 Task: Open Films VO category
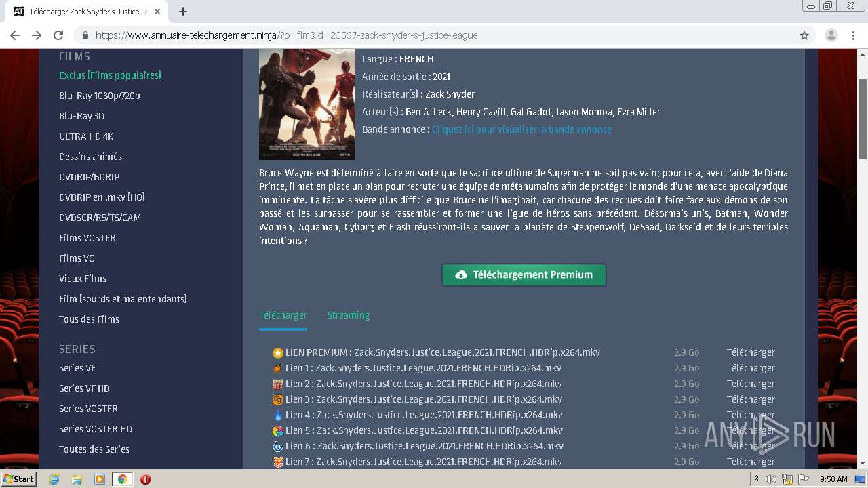click(77, 258)
